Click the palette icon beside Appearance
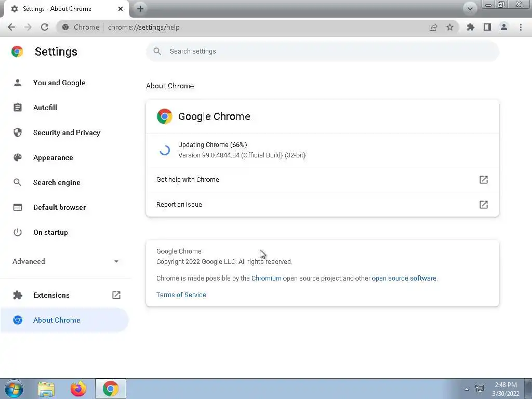 pyautogui.click(x=18, y=157)
